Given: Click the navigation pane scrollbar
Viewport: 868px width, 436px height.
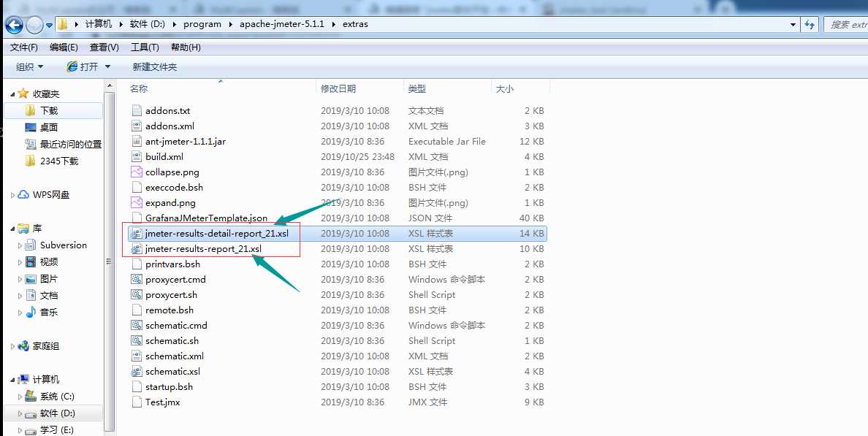Looking at the screenshot, I should pyautogui.click(x=110, y=263).
